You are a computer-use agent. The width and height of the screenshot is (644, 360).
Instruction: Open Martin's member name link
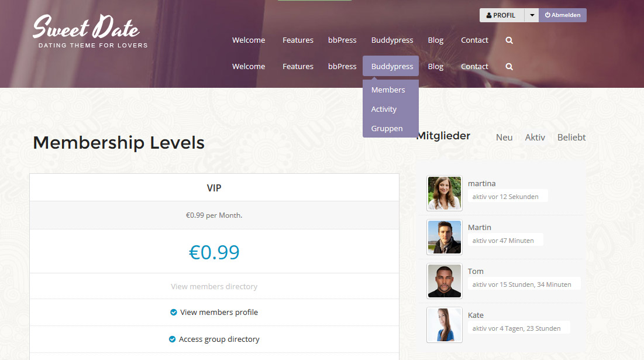coord(479,227)
